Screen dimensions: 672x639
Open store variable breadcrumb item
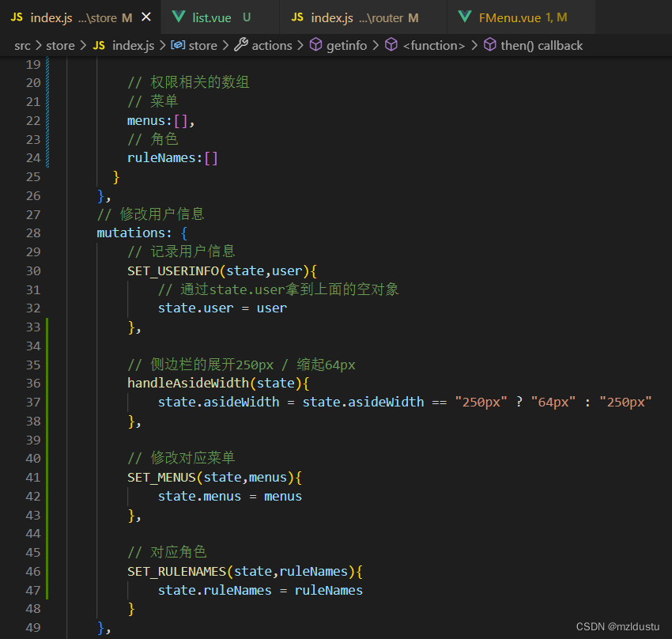pos(202,45)
